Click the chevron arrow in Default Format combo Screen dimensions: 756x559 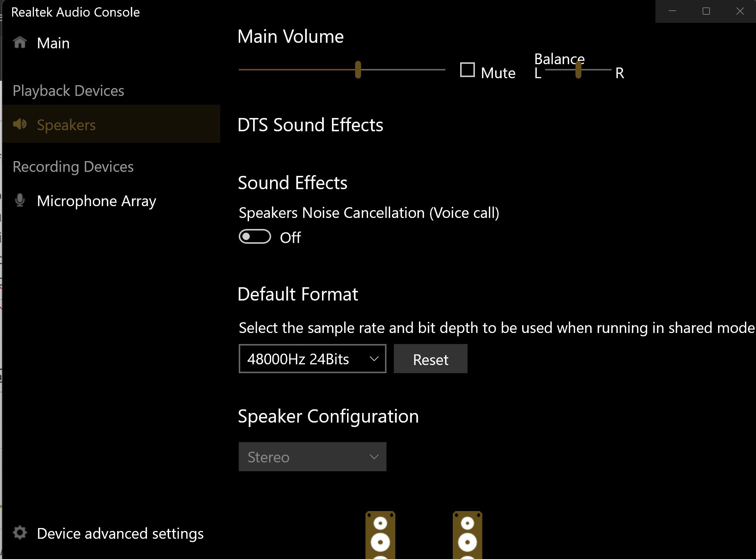[x=374, y=359]
